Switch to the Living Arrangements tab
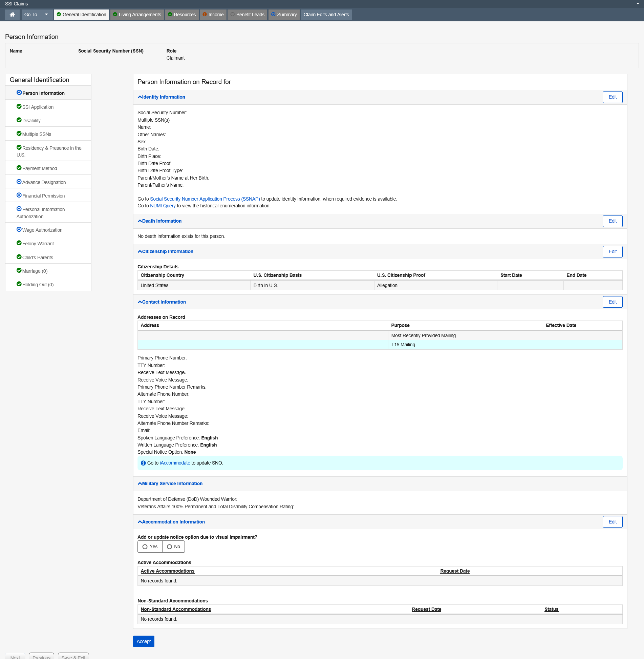 point(137,15)
